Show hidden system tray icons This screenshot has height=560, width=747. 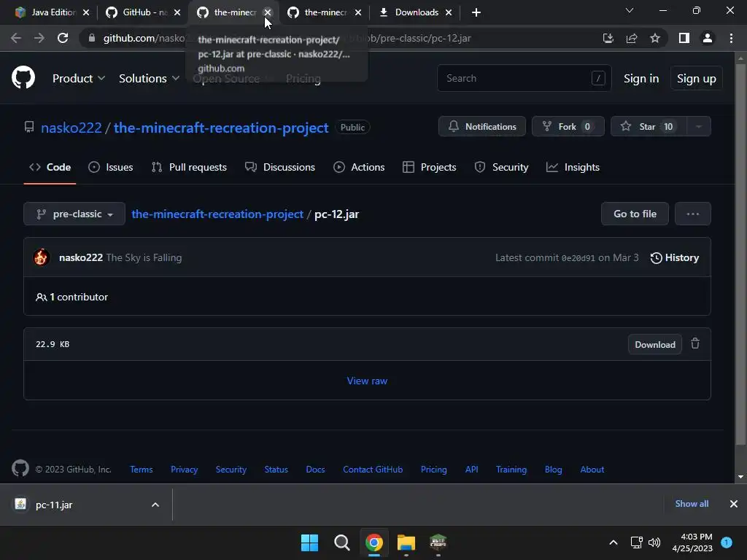coord(614,542)
